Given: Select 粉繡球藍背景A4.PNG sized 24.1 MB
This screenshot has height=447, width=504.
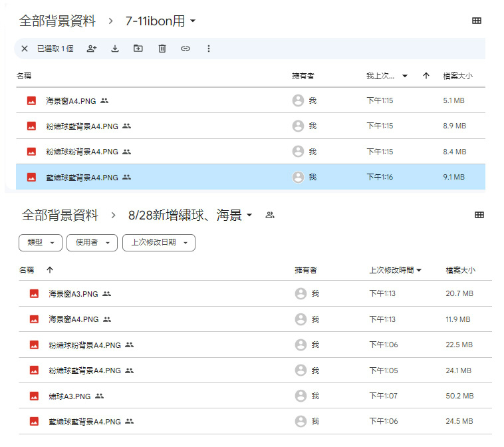Looking at the screenshot, I should [x=255, y=371].
